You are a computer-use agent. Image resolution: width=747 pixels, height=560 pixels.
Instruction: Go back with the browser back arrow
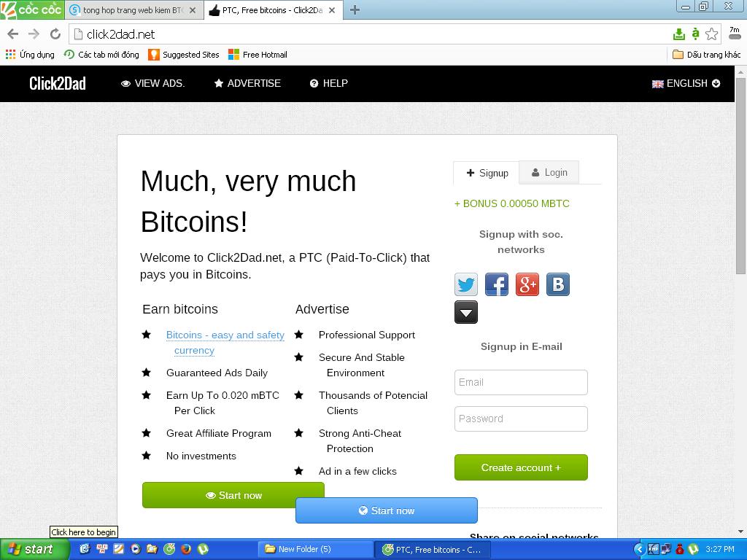(13, 34)
